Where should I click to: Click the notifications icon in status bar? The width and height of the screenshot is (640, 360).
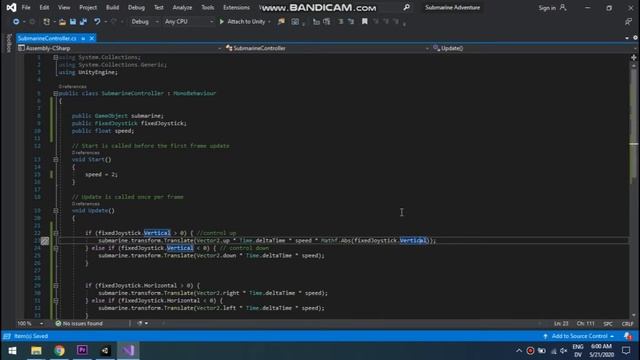pos(628,336)
